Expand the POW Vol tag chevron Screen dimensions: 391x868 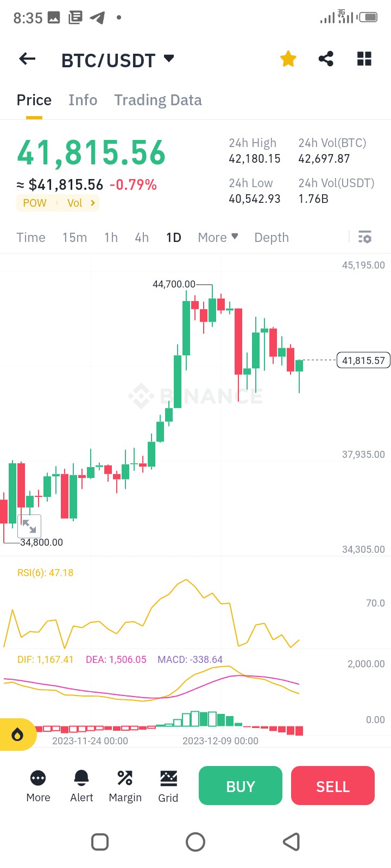[x=93, y=203]
